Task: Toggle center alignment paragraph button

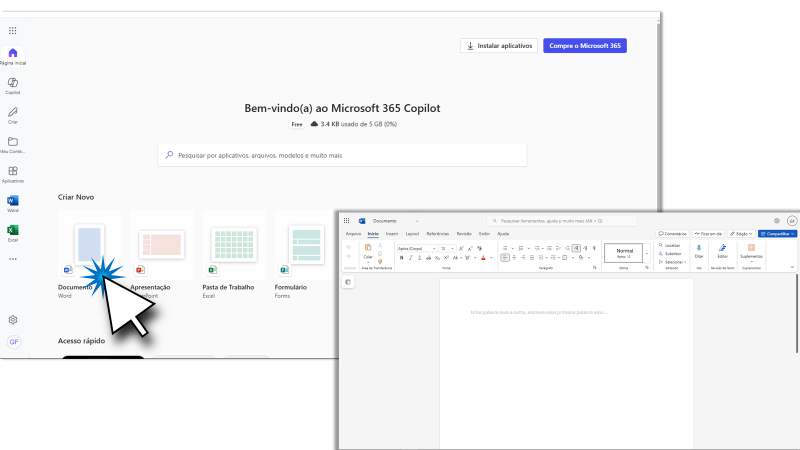Action: [514, 258]
